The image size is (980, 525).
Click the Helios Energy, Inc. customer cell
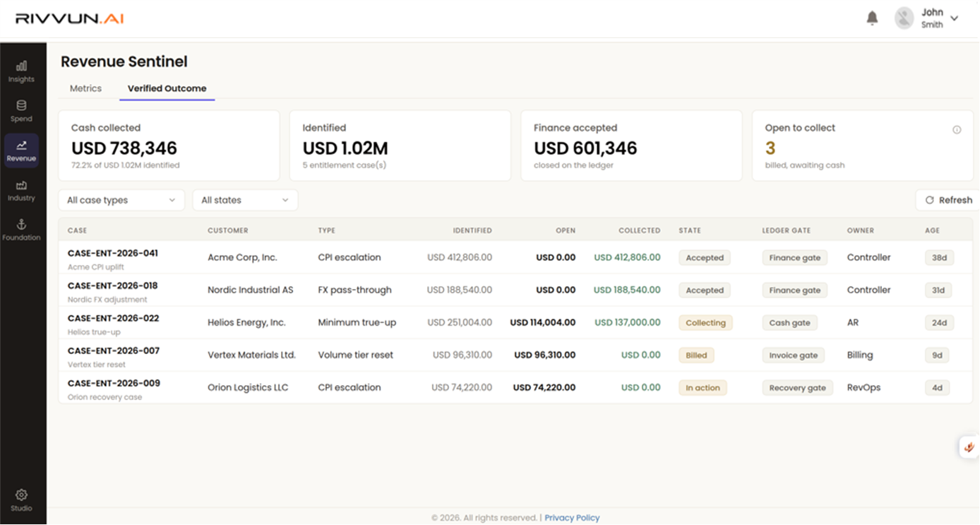(246, 322)
